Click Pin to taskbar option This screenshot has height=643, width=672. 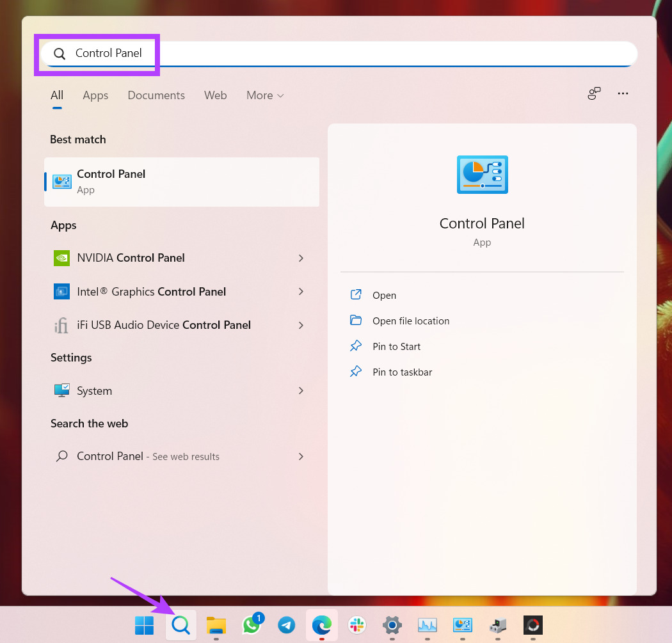[402, 372]
